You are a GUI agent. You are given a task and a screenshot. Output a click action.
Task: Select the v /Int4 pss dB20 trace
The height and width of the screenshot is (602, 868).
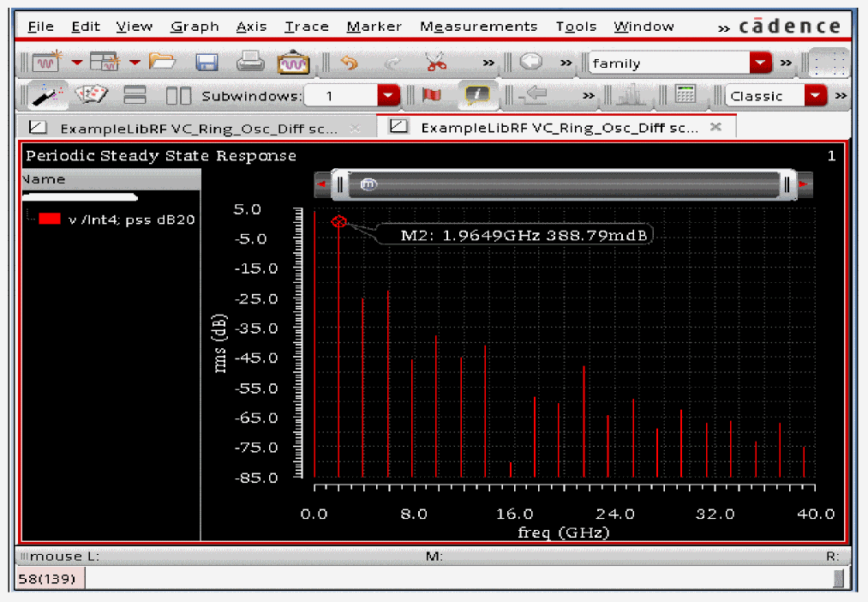131,220
